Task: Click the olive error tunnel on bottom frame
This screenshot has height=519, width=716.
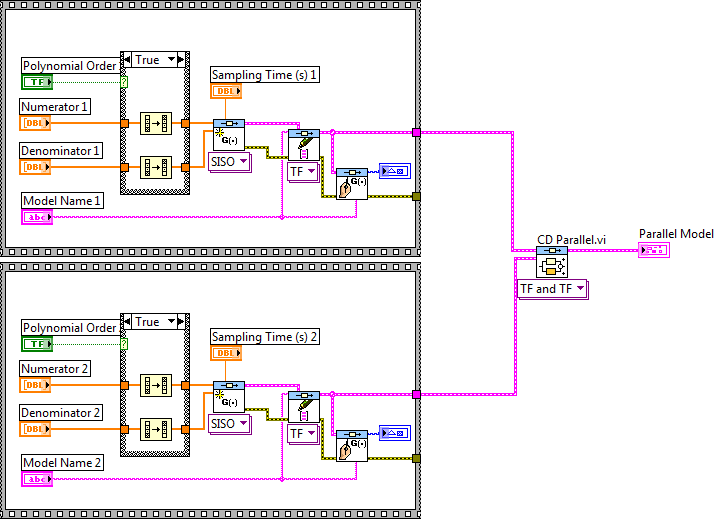Action: click(416, 459)
